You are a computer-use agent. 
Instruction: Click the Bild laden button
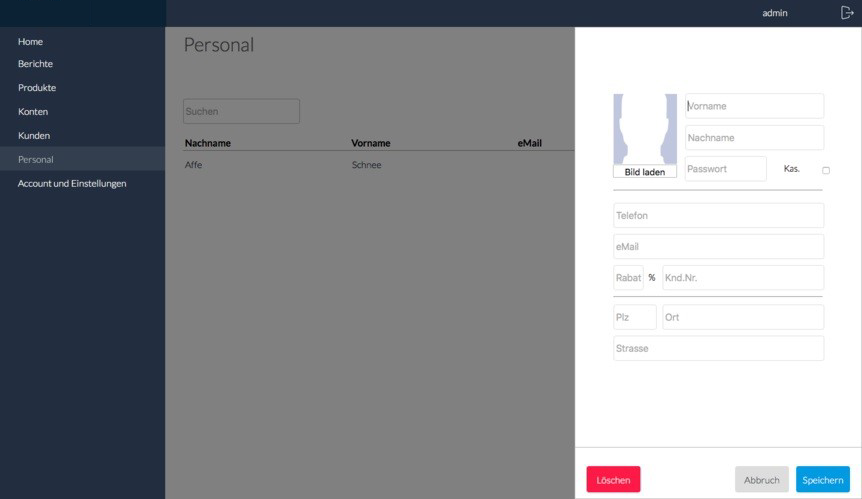click(x=645, y=172)
